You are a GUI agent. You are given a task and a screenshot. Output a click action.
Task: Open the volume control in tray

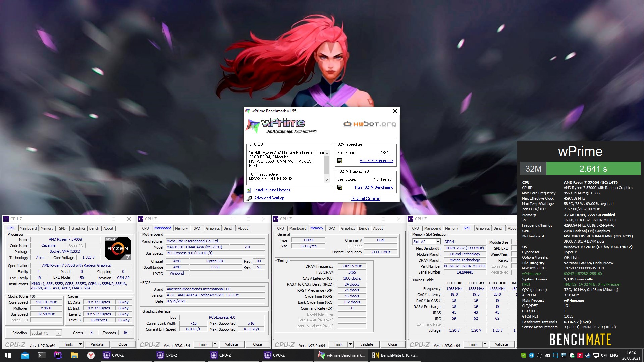click(x=604, y=355)
